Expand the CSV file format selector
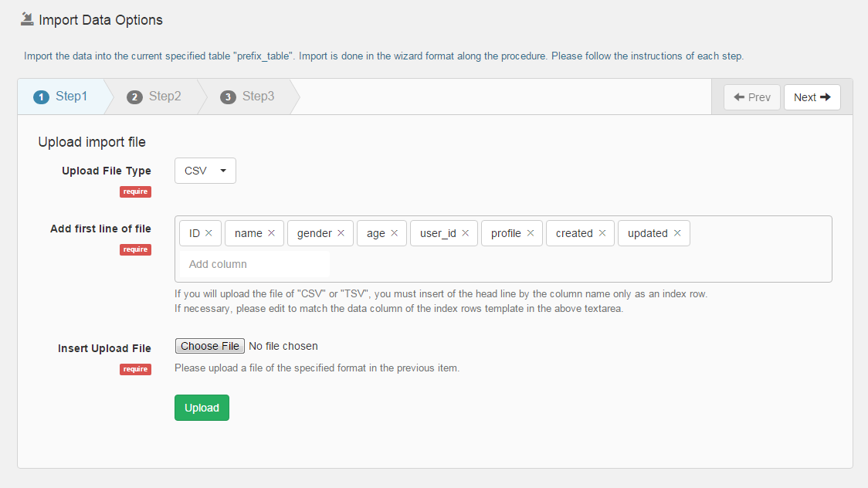 point(205,171)
